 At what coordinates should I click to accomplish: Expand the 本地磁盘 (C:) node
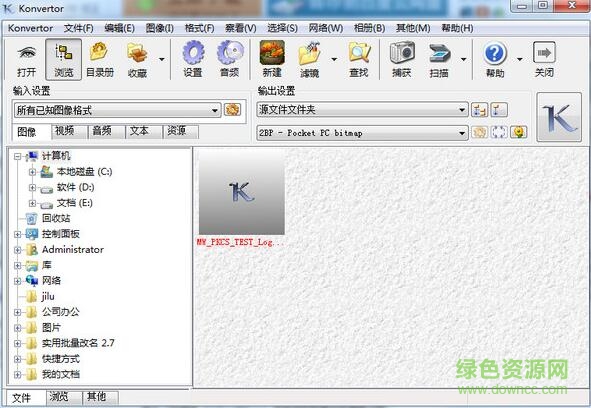click(x=32, y=172)
